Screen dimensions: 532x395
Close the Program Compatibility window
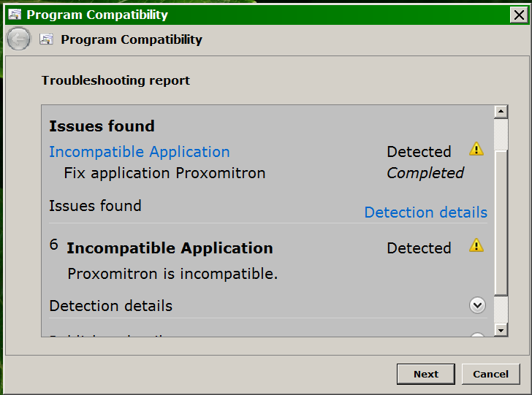[x=517, y=14]
